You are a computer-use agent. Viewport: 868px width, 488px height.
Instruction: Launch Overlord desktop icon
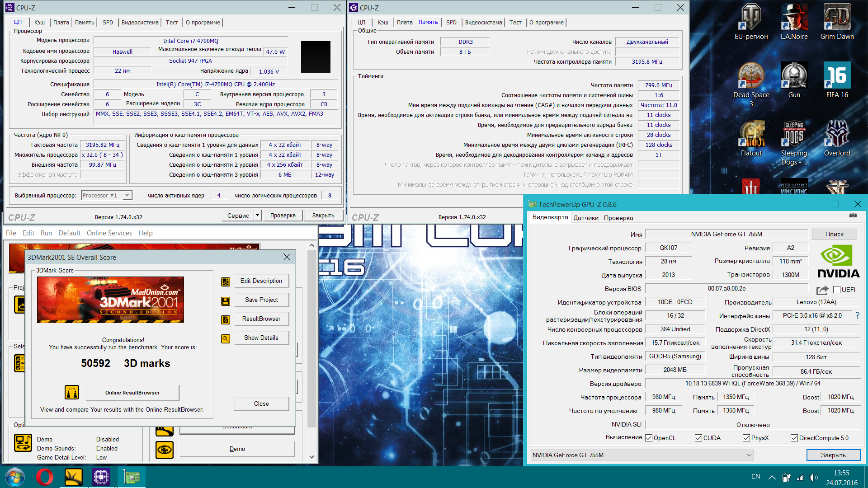click(x=837, y=138)
